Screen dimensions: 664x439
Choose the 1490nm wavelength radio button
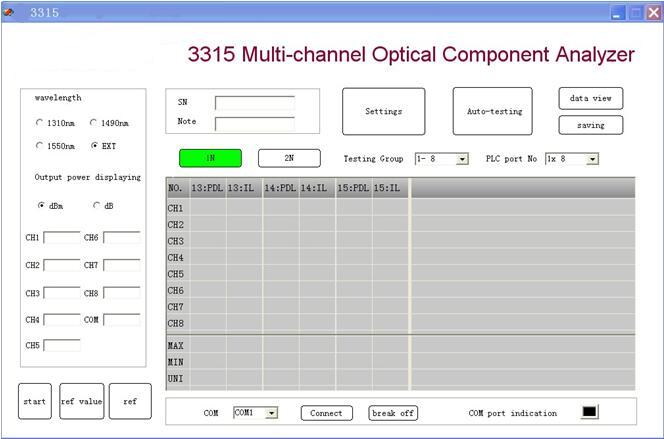point(94,124)
